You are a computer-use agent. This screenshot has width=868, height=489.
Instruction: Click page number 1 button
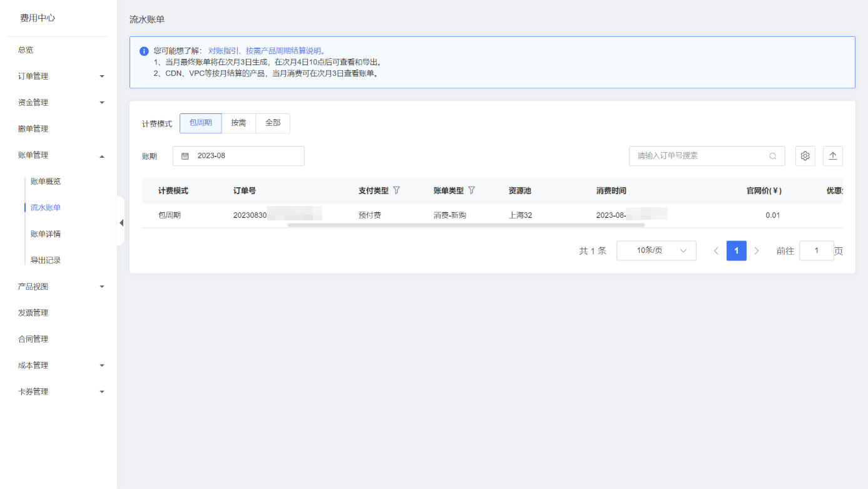pos(736,251)
